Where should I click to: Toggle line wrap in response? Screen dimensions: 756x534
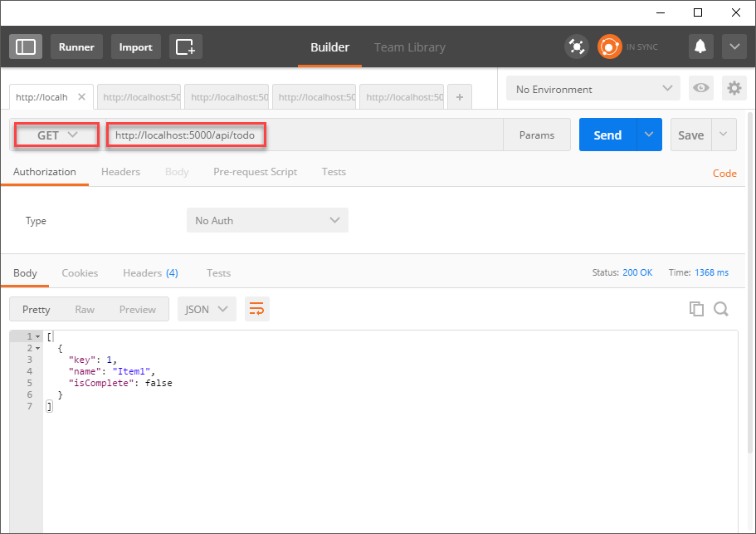257,309
